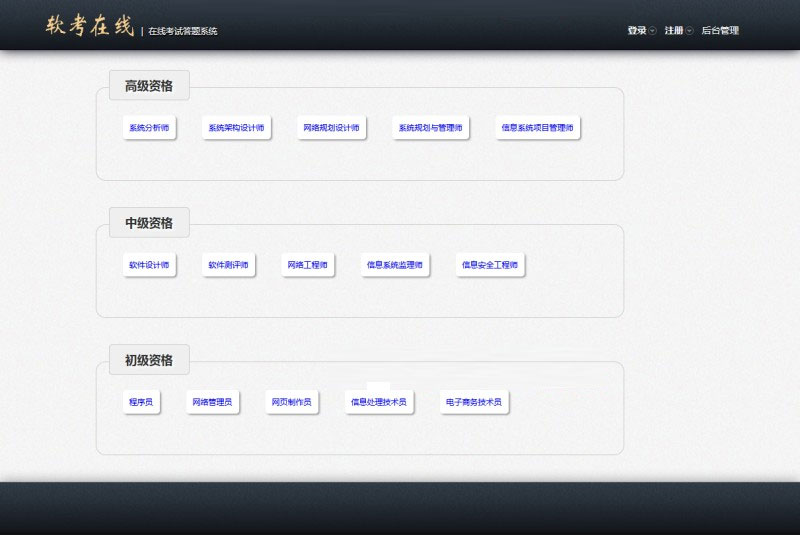Choose the 网络工程师 exam

point(308,265)
